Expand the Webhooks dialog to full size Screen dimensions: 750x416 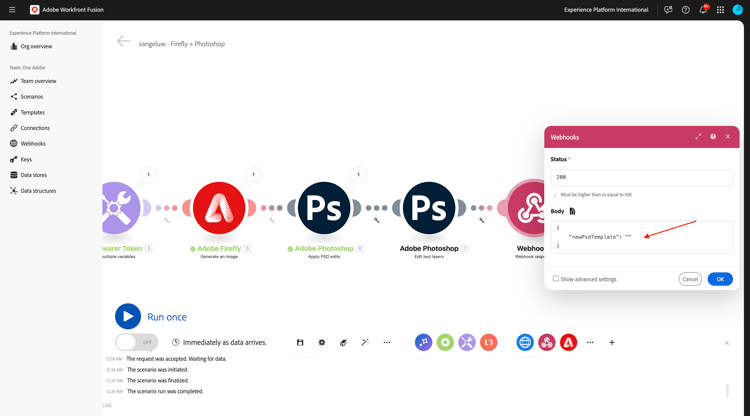tap(698, 137)
